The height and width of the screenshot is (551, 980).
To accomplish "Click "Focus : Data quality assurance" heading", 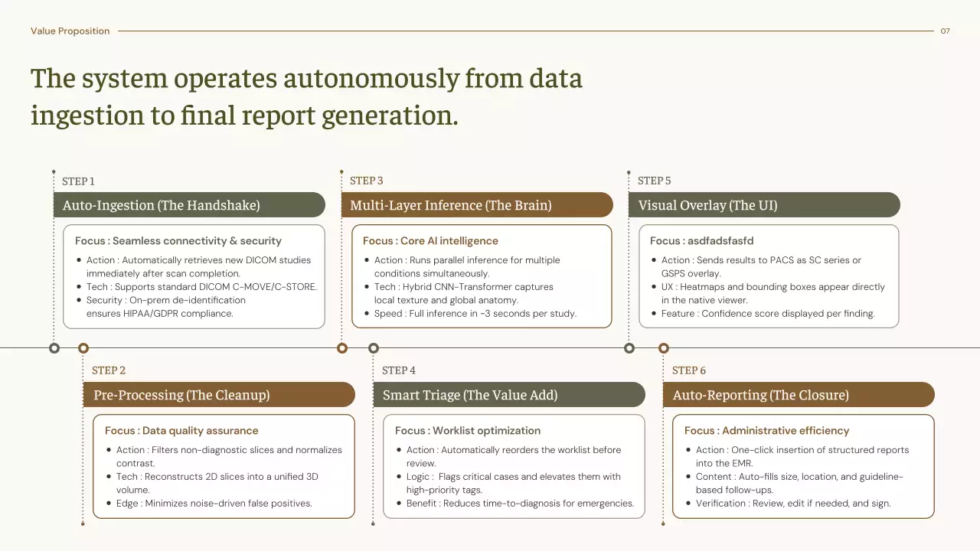I will pos(181,431).
